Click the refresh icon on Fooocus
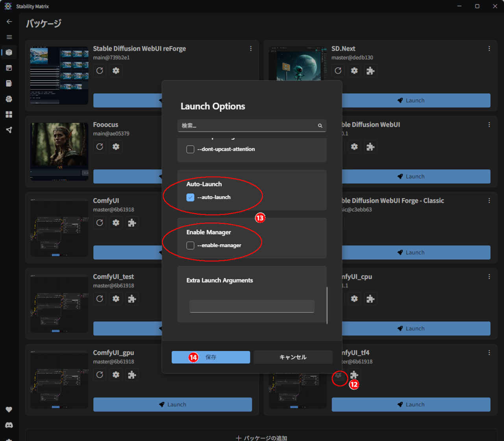 pos(100,146)
